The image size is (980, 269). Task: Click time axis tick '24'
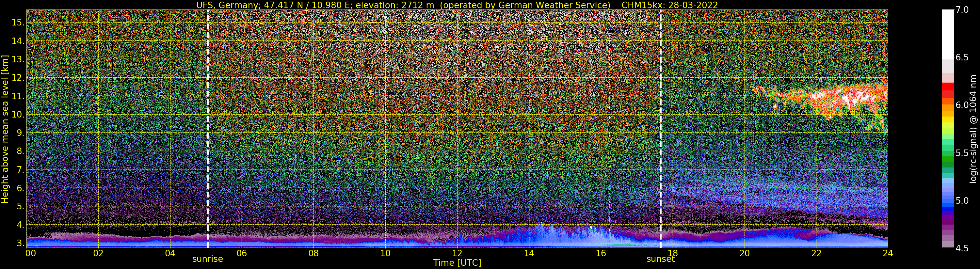click(888, 253)
